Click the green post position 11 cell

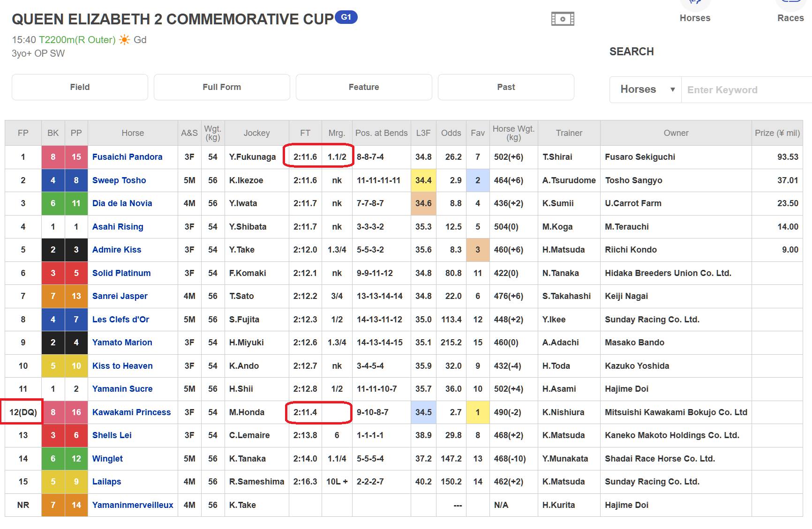coord(76,203)
